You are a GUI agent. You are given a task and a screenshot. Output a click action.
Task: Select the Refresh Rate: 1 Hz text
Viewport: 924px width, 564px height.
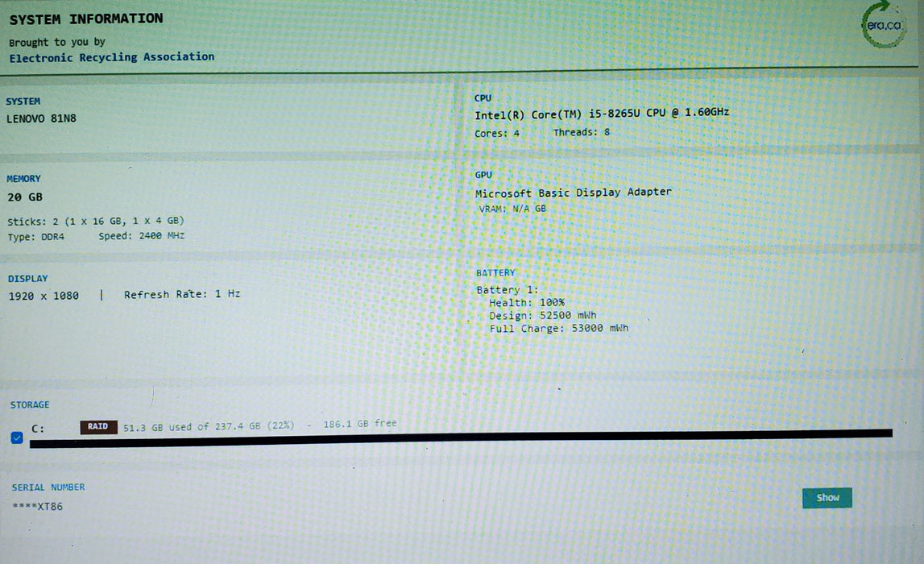(182, 294)
